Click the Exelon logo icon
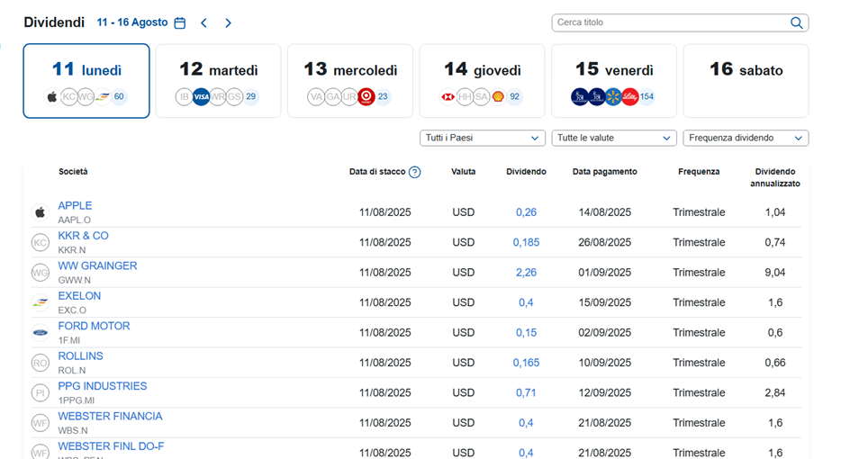868x459 pixels. [x=40, y=302]
